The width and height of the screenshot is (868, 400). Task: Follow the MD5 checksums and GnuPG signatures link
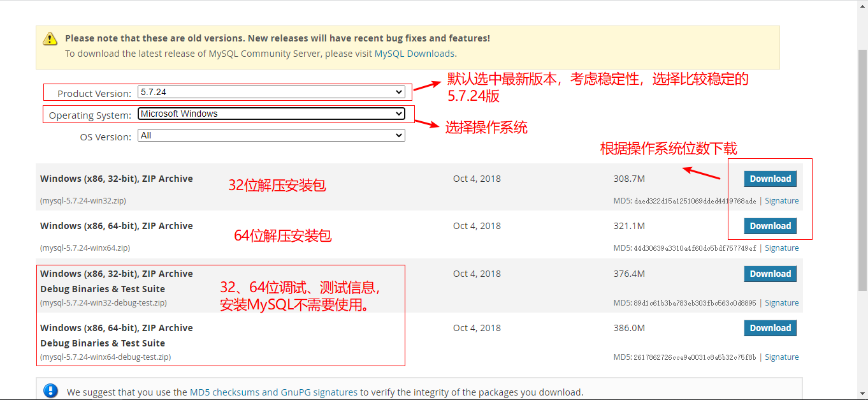coord(273,392)
